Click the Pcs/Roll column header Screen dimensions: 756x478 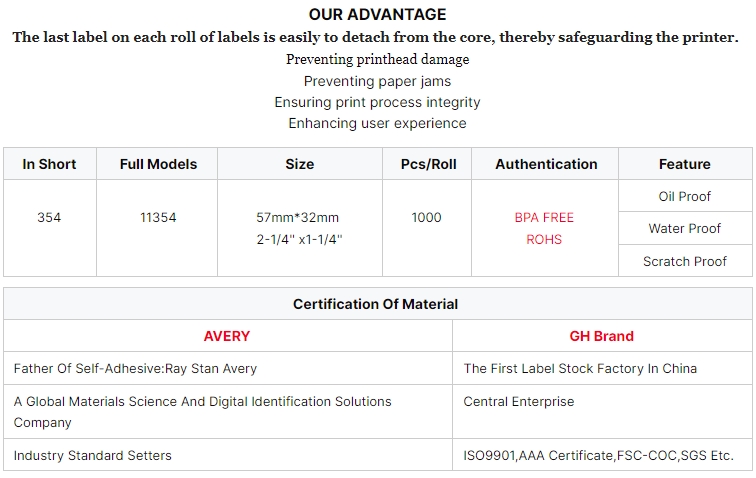tap(427, 164)
